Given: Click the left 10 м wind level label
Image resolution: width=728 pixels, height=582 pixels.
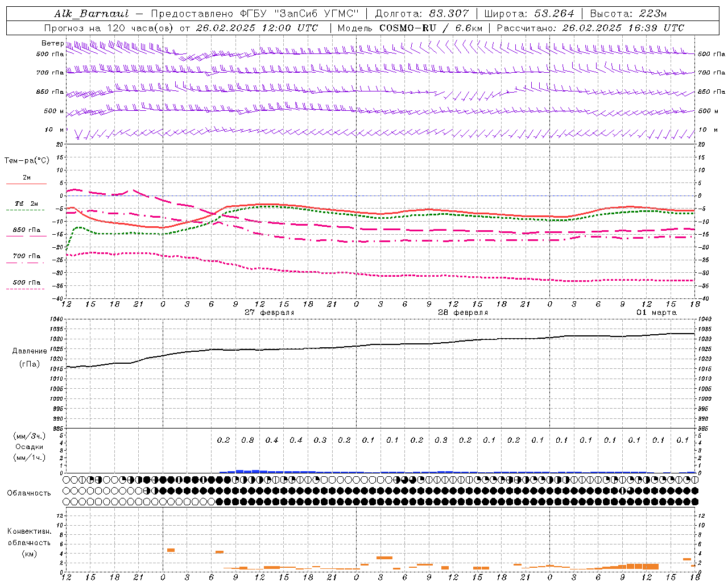Looking at the screenshot, I should 54,130.
